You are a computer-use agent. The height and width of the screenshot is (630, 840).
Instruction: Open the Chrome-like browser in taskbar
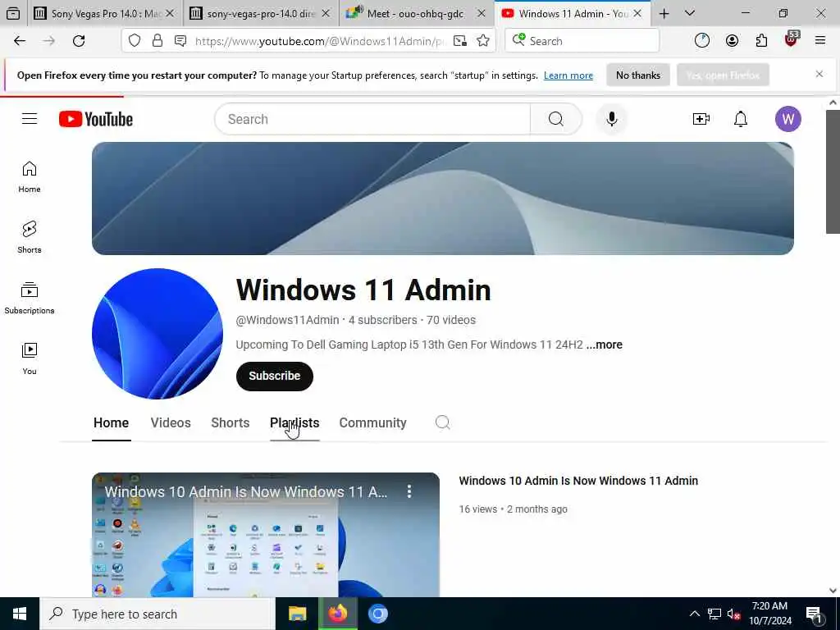point(377,614)
